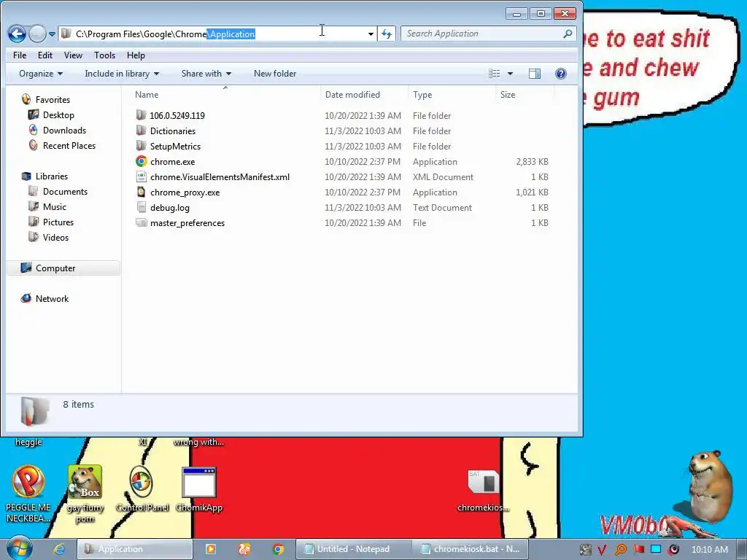Open recent pages arrow next to forward button

tap(53, 34)
